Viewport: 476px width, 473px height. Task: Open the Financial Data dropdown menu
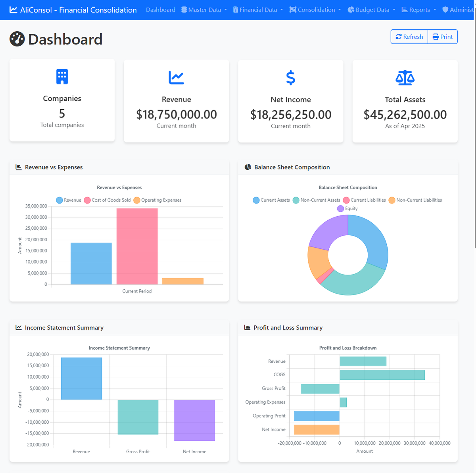[258, 10]
